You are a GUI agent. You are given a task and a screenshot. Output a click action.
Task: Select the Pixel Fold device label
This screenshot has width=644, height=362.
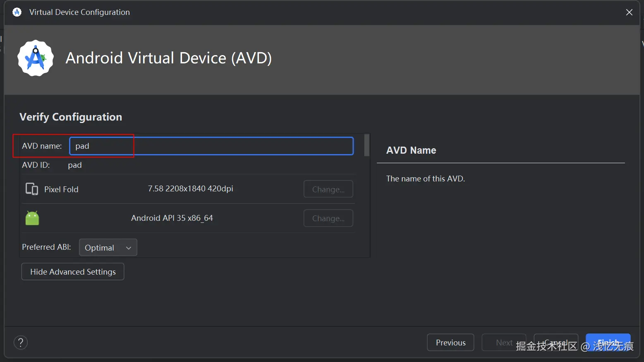pos(61,189)
